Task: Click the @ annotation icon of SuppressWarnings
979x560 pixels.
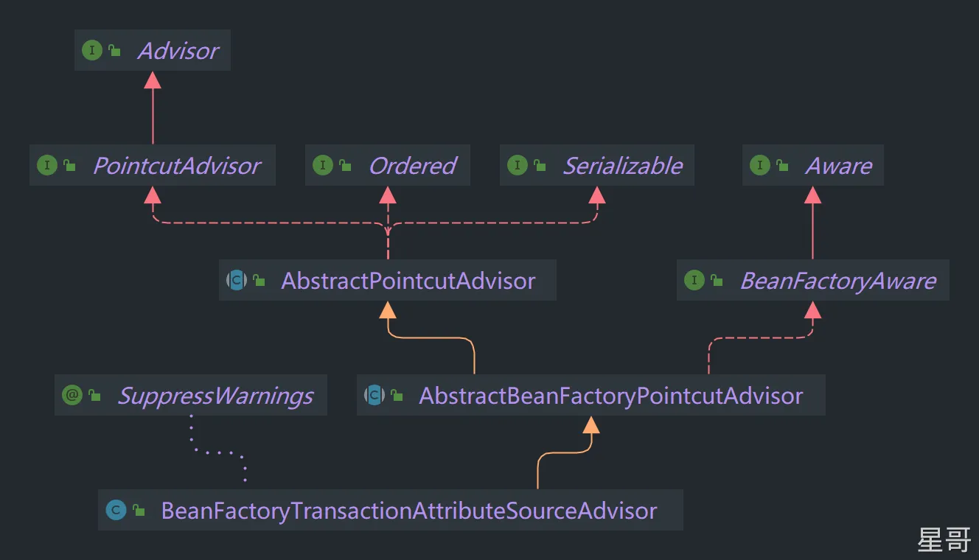Action: click(x=72, y=396)
